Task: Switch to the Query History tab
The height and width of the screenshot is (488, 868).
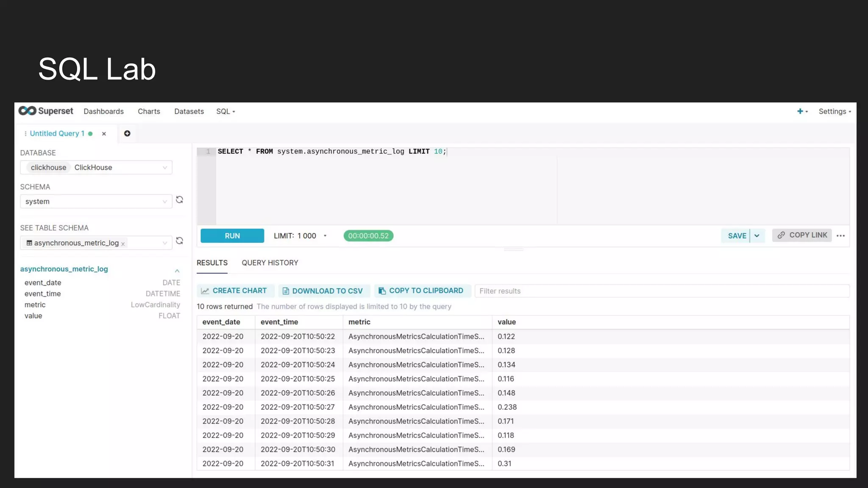Action: click(270, 263)
